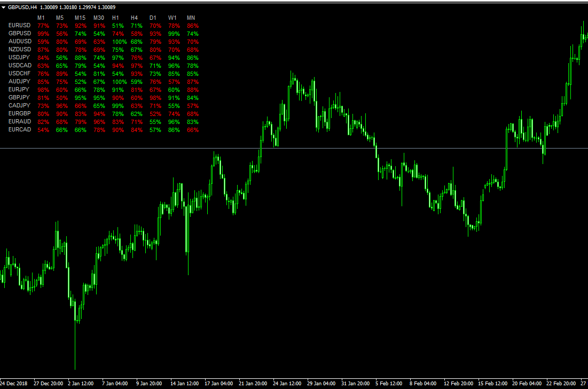Select the GBPJPY symbol label
The width and height of the screenshot is (588, 389).
coord(20,98)
